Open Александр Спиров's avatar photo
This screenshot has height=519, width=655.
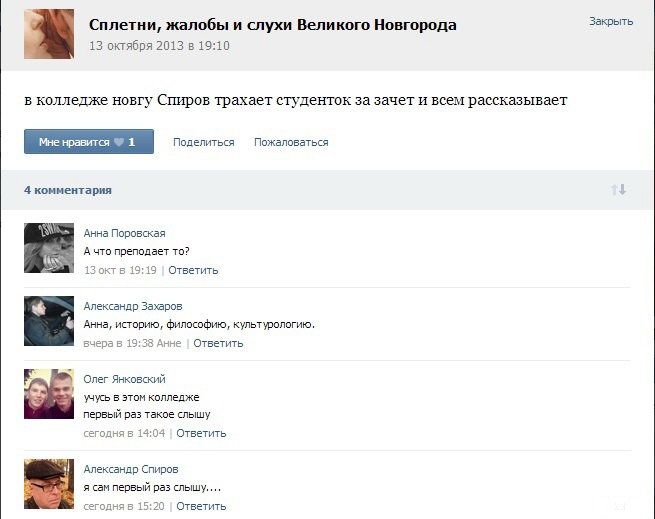49,483
